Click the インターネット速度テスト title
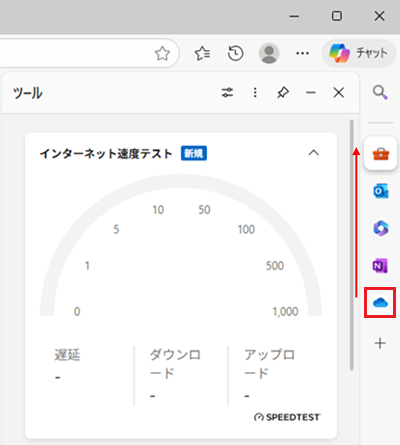This screenshot has width=400, height=445. tap(106, 154)
